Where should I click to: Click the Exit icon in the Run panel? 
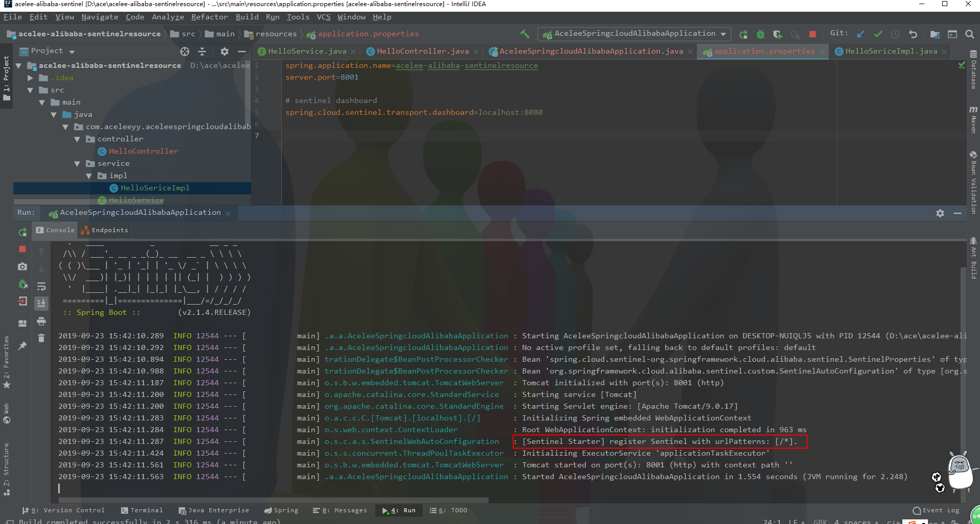[22, 301]
